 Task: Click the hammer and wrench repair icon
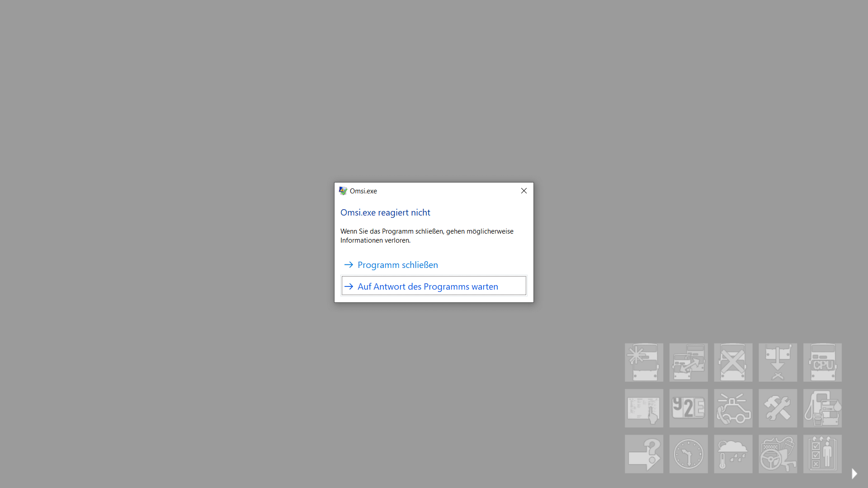tap(778, 408)
